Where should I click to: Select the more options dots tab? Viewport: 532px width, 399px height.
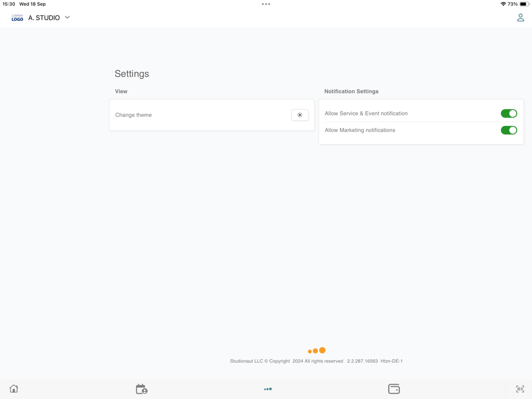click(268, 389)
